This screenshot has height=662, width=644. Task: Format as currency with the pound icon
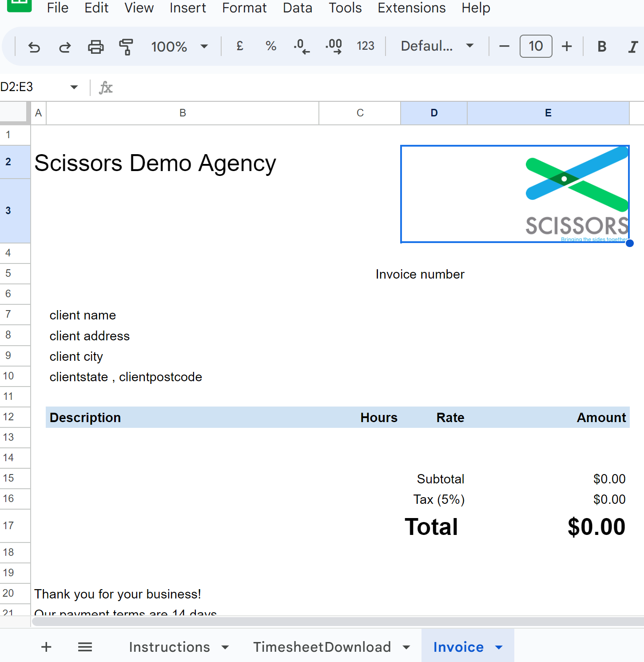click(x=240, y=46)
